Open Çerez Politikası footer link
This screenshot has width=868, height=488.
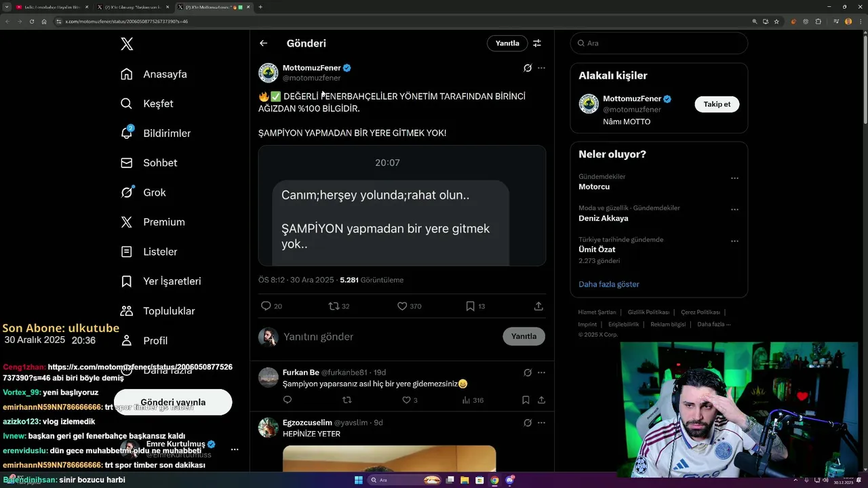(701, 312)
